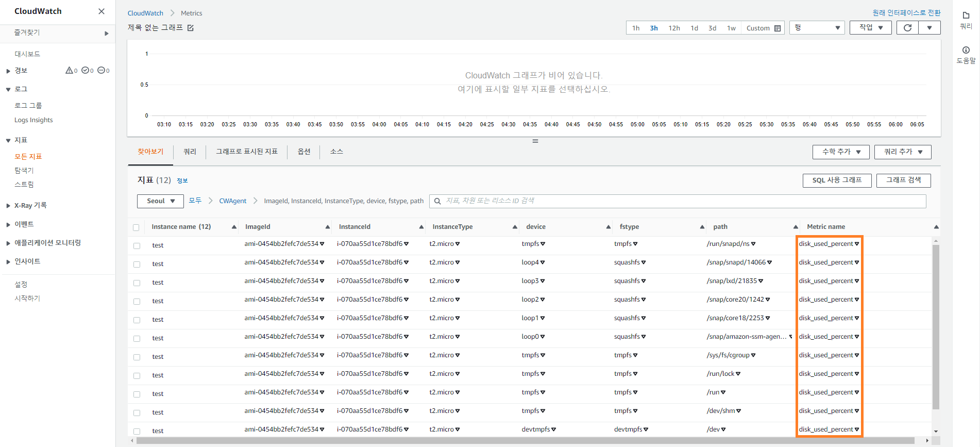Select the 1w time range
Image resolution: width=980 pixels, height=447 pixels.
click(x=731, y=28)
